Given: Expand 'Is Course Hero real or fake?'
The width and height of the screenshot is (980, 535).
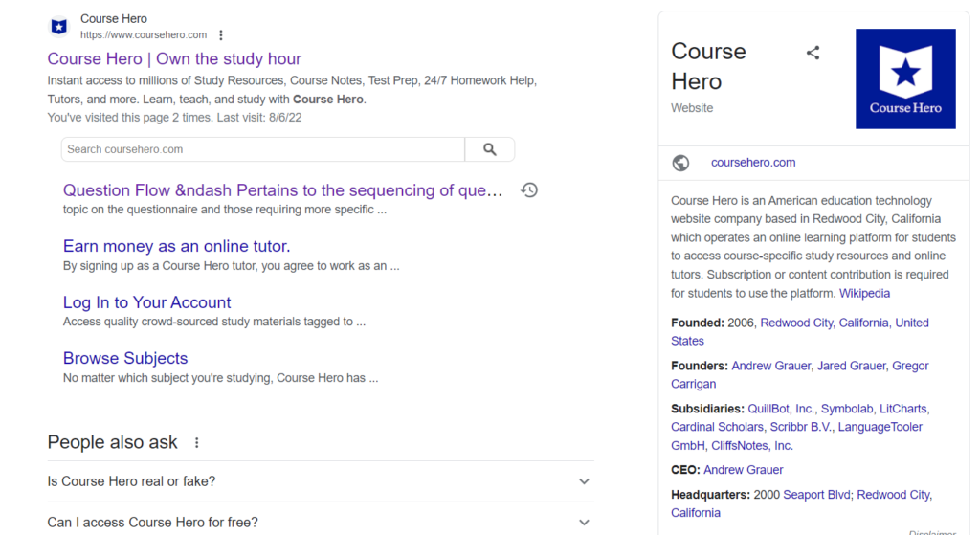Looking at the screenshot, I should coord(321,481).
